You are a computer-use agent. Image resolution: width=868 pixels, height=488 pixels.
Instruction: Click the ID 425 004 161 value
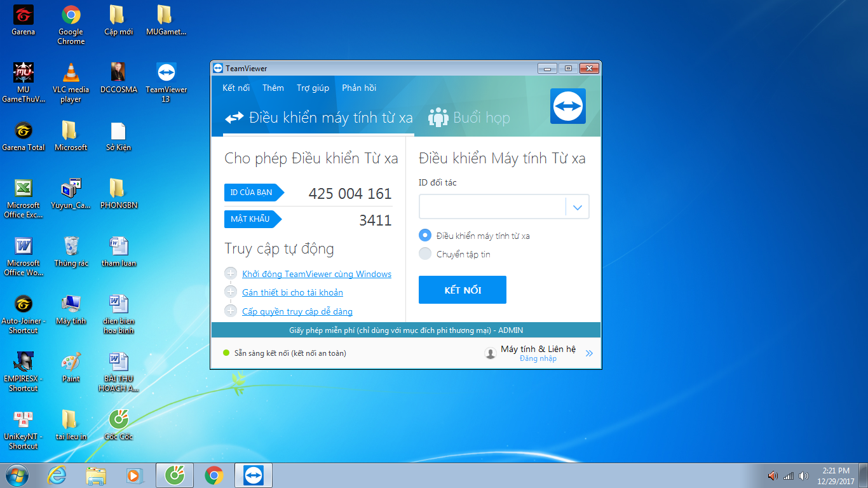(350, 193)
